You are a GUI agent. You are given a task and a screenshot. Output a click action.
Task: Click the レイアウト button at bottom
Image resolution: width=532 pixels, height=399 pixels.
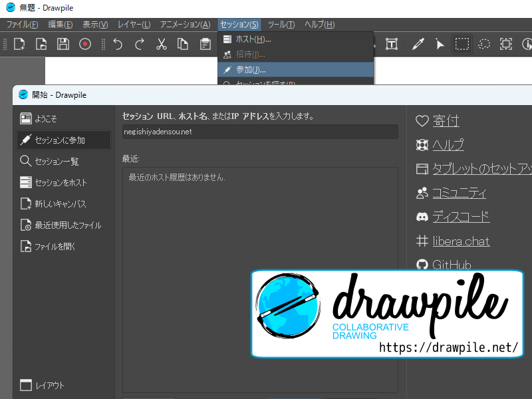coord(42,386)
